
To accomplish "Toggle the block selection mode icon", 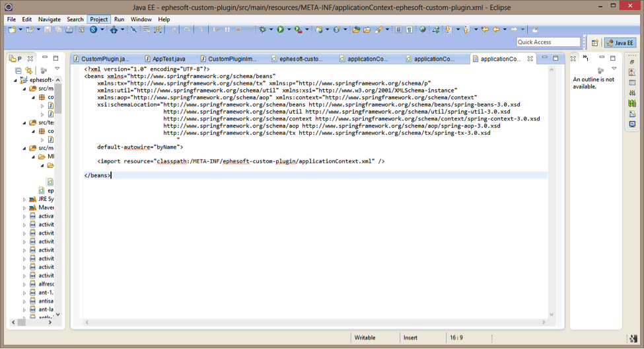I will (x=398, y=30).
